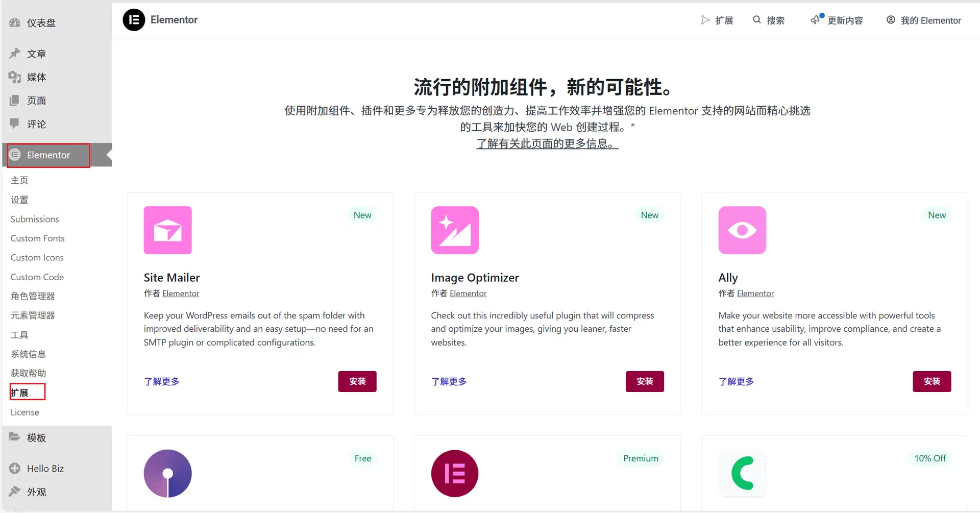Click the 更新内容 label in the top bar
The width and height of the screenshot is (980, 513).
[845, 20]
